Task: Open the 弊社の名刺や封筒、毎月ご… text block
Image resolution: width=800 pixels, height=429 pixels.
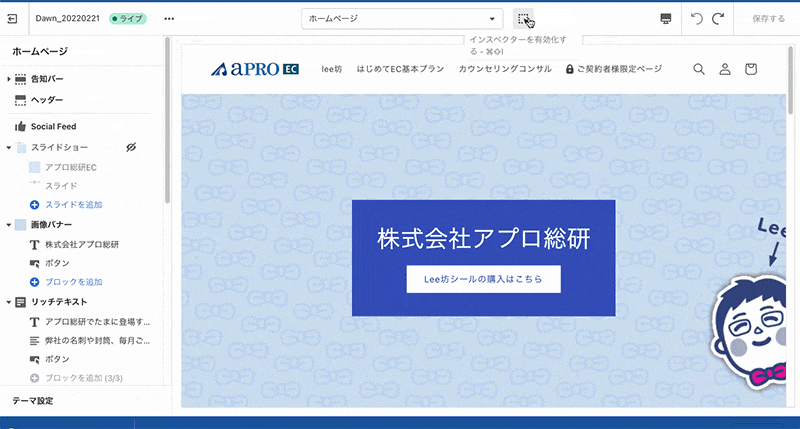Action: pos(97,341)
